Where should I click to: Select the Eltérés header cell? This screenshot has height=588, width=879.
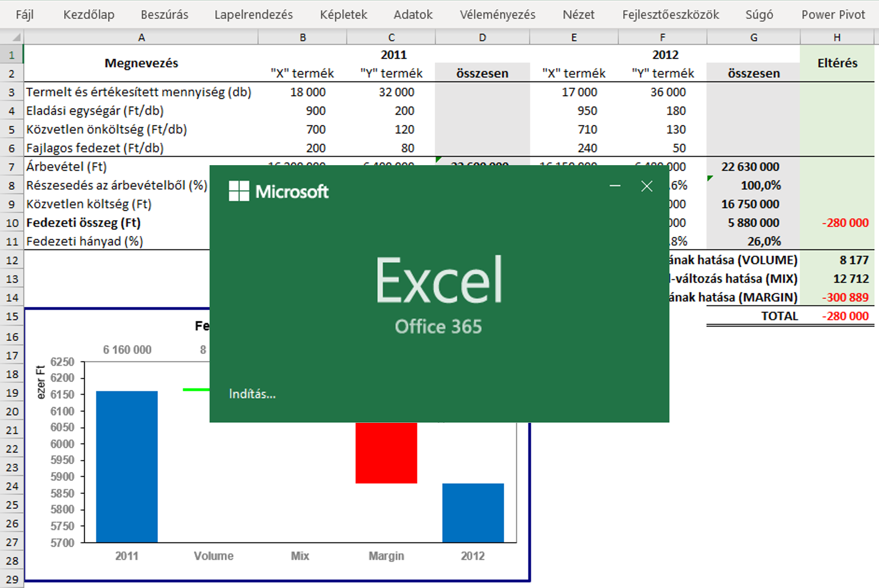(837, 63)
